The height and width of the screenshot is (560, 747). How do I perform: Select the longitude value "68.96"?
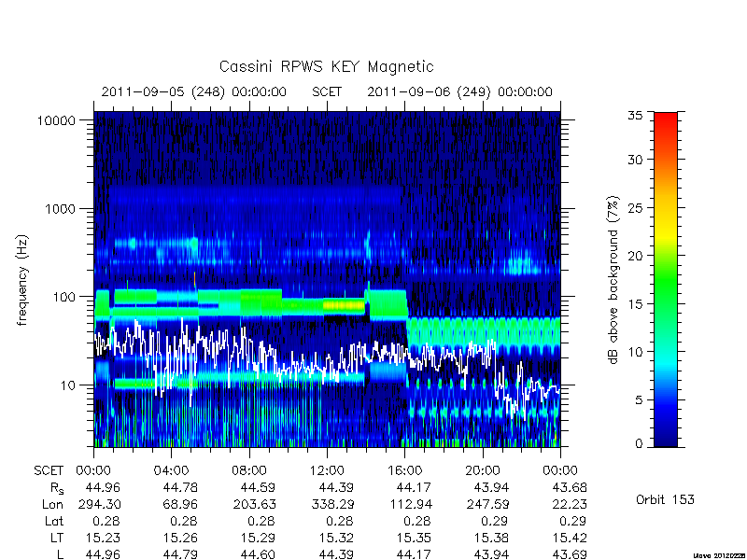tap(180, 504)
